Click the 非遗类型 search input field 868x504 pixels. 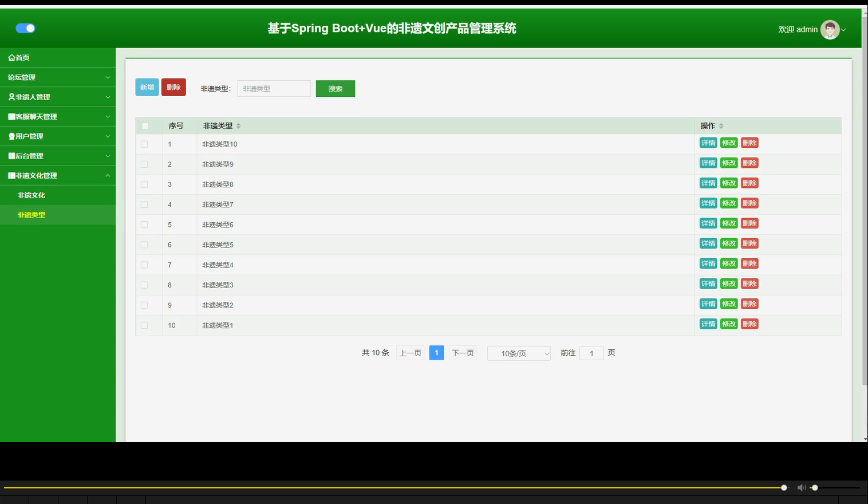[274, 88]
